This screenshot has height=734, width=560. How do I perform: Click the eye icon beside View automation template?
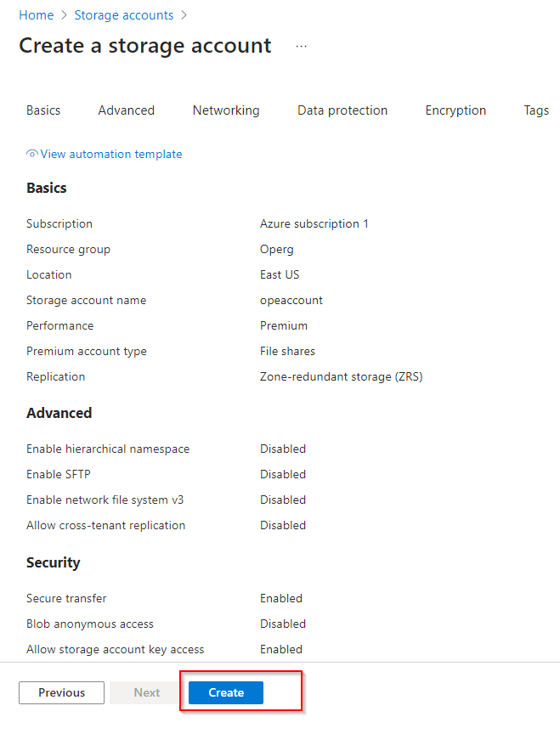(x=32, y=154)
